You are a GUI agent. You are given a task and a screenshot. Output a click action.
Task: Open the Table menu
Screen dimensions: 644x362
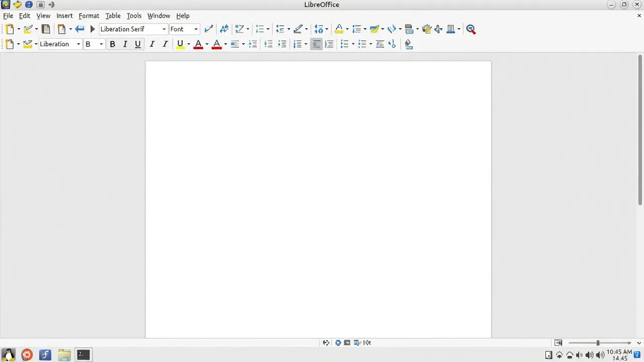(x=113, y=16)
